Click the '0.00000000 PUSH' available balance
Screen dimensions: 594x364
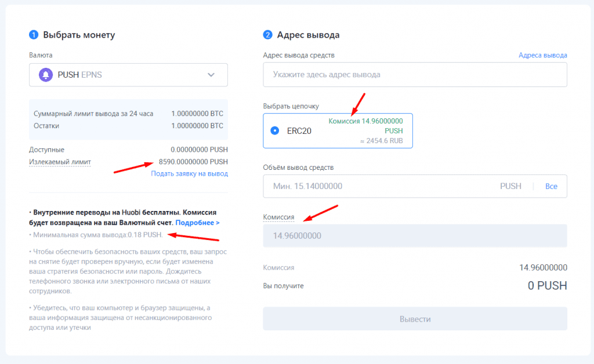199,150
